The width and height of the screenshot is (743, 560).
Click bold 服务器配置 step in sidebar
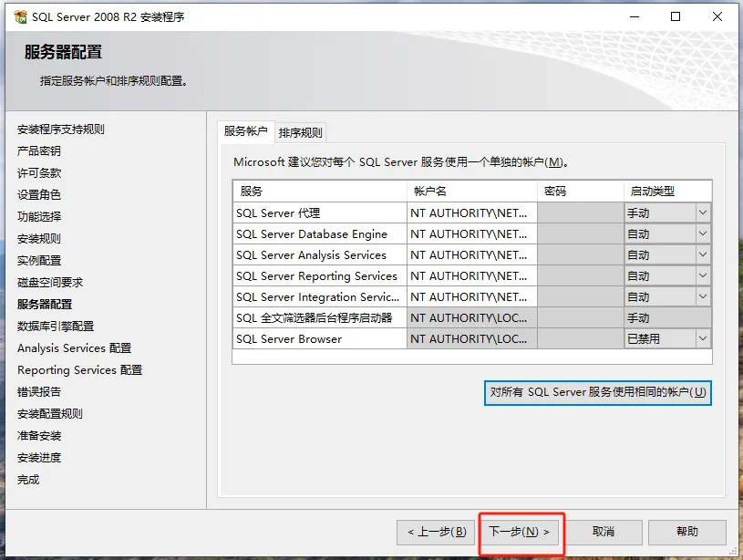(45, 304)
